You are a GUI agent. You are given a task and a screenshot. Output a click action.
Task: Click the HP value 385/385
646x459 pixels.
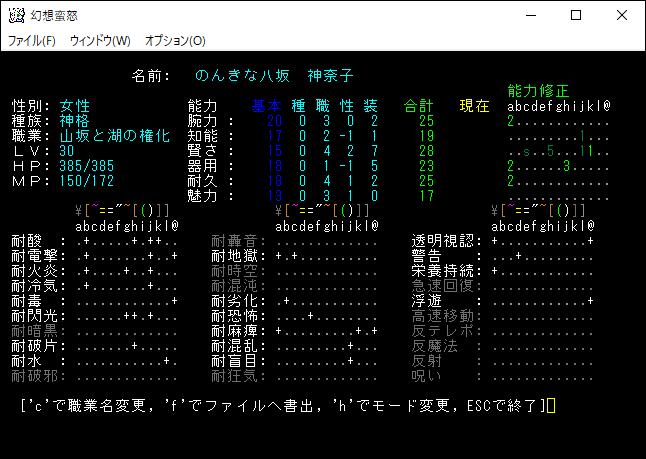tap(87, 166)
